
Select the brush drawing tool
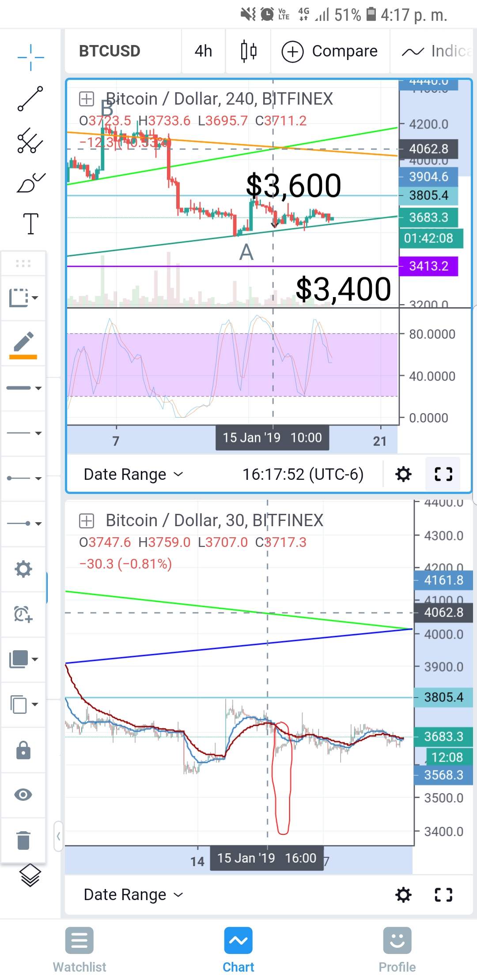30,183
